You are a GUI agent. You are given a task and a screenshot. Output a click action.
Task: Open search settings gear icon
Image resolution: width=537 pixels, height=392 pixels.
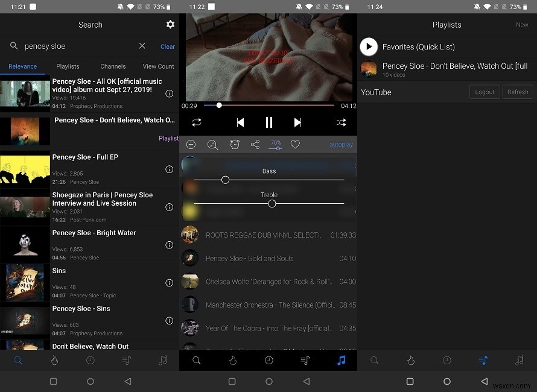click(x=170, y=24)
